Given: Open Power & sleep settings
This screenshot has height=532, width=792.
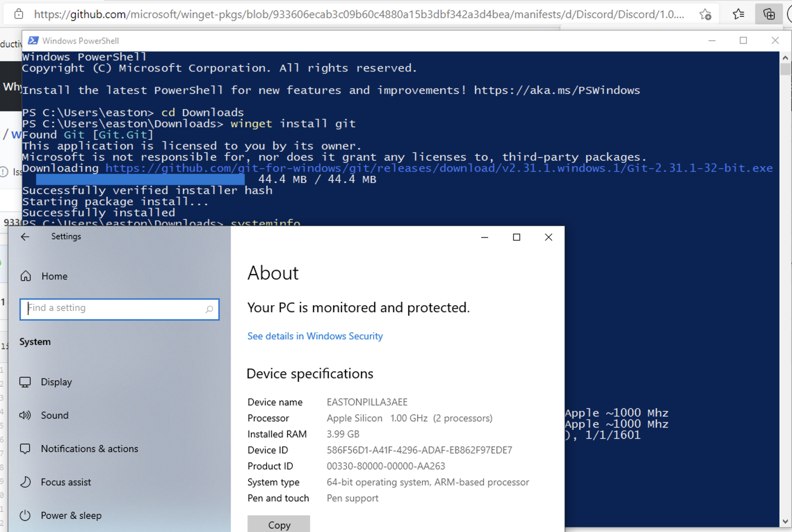Looking at the screenshot, I should (x=71, y=515).
